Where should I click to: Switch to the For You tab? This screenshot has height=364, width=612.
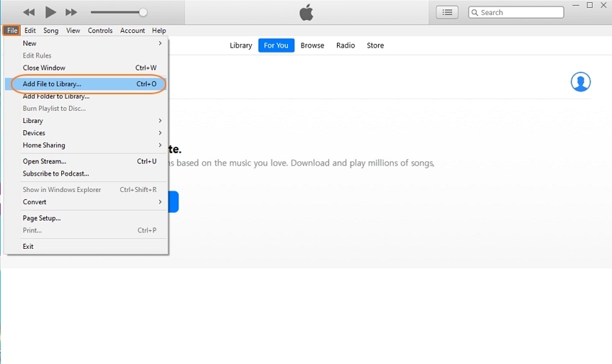click(276, 45)
